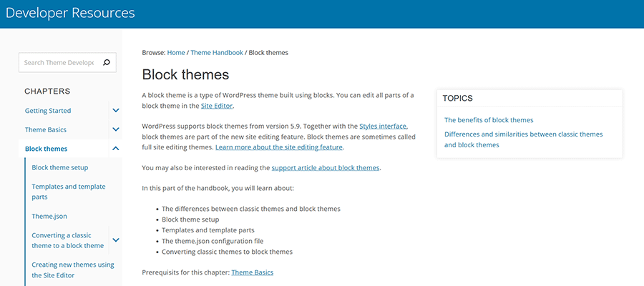Expand the Getting Started chapter
Image resolution: width=644 pixels, height=286 pixels.
point(115,111)
